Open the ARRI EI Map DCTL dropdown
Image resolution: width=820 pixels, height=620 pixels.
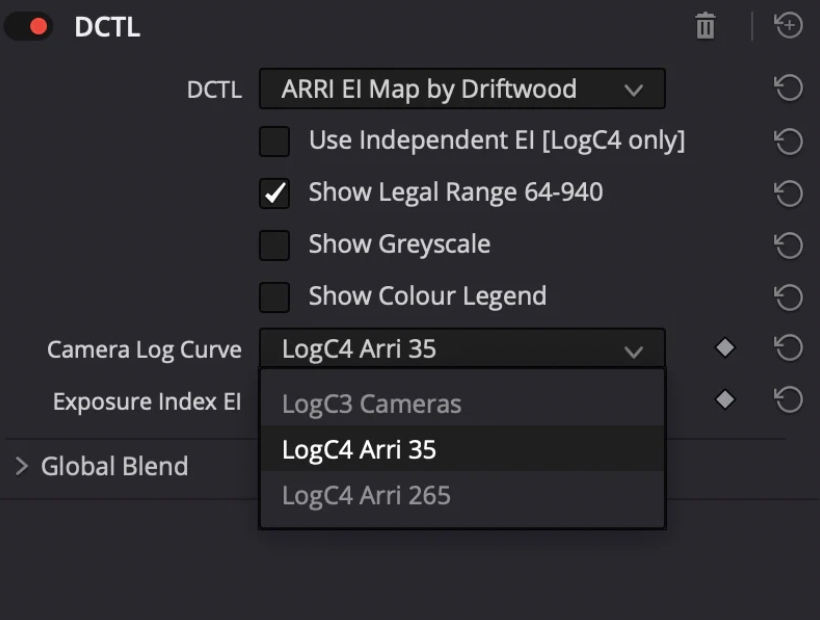(461, 89)
